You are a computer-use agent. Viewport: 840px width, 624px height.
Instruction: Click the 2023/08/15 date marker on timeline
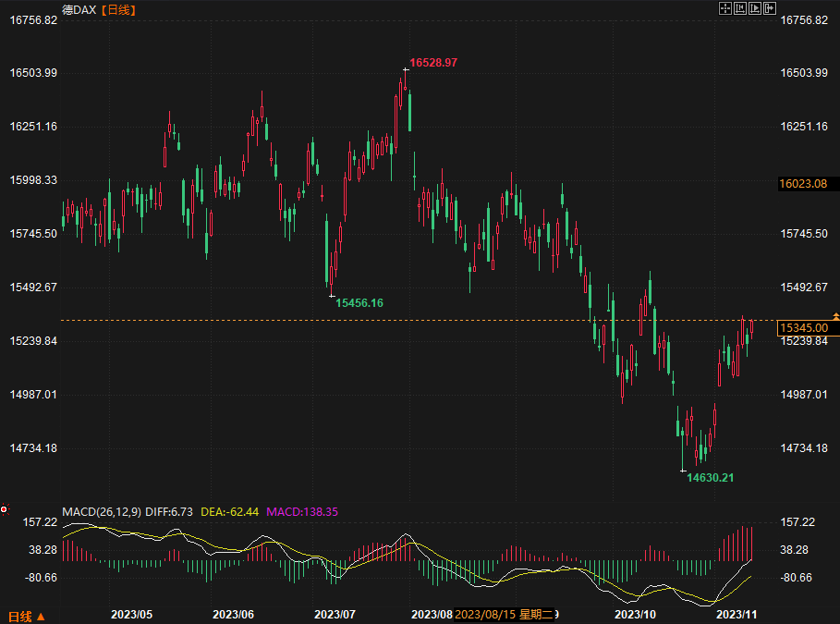point(485,614)
